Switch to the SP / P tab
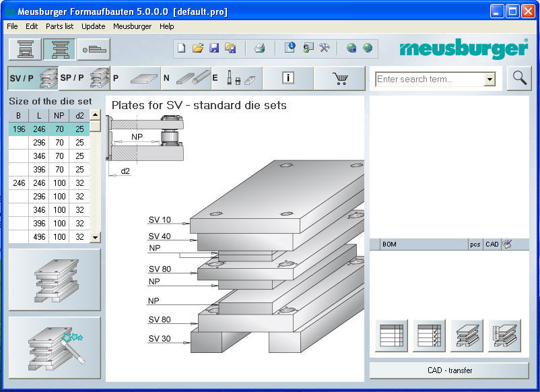Image resolution: width=540 pixels, height=392 pixels. 84,78
